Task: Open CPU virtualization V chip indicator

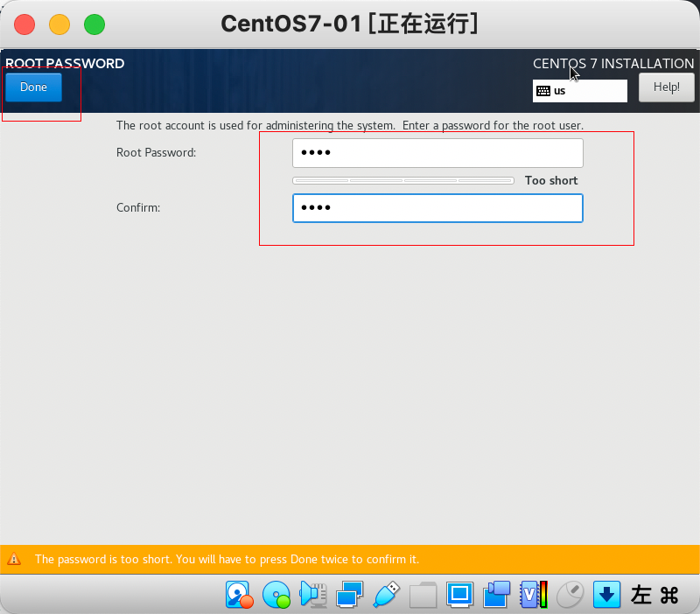Action: pyautogui.click(x=534, y=595)
